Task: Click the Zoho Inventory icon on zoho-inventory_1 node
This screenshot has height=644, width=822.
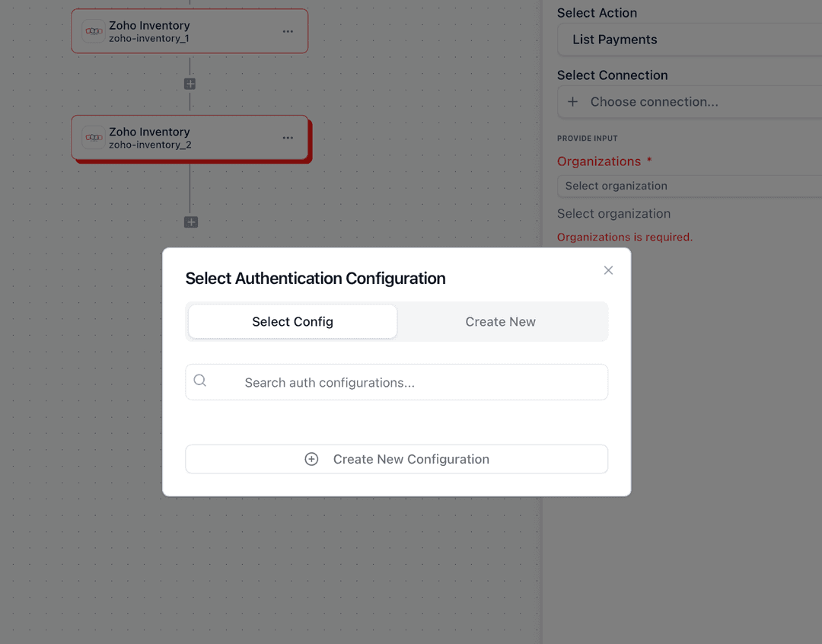Action: tap(93, 31)
